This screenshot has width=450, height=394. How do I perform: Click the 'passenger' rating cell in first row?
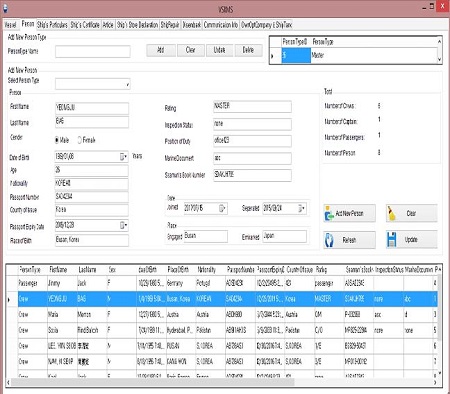pos(329,283)
